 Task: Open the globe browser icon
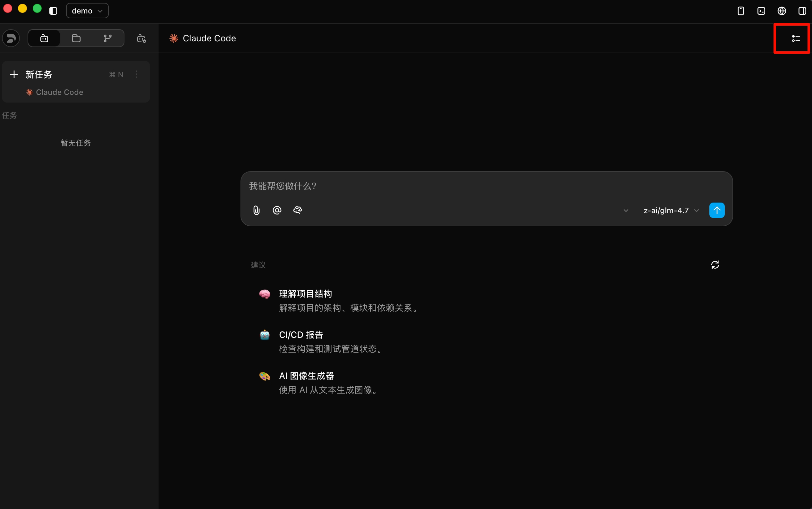(x=782, y=11)
